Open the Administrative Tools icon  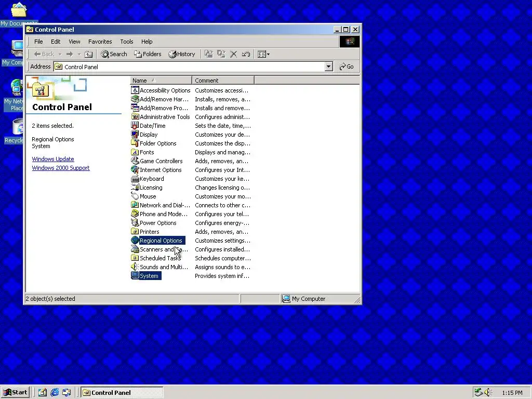coord(135,116)
